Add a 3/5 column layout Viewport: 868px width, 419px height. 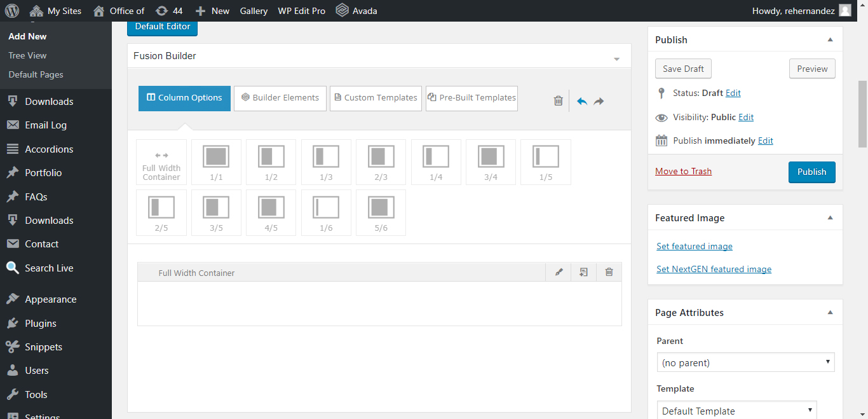pyautogui.click(x=216, y=212)
